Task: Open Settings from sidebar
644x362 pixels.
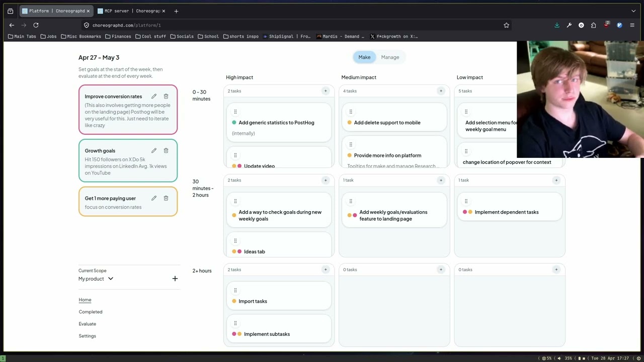Action: [x=88, y=336]
